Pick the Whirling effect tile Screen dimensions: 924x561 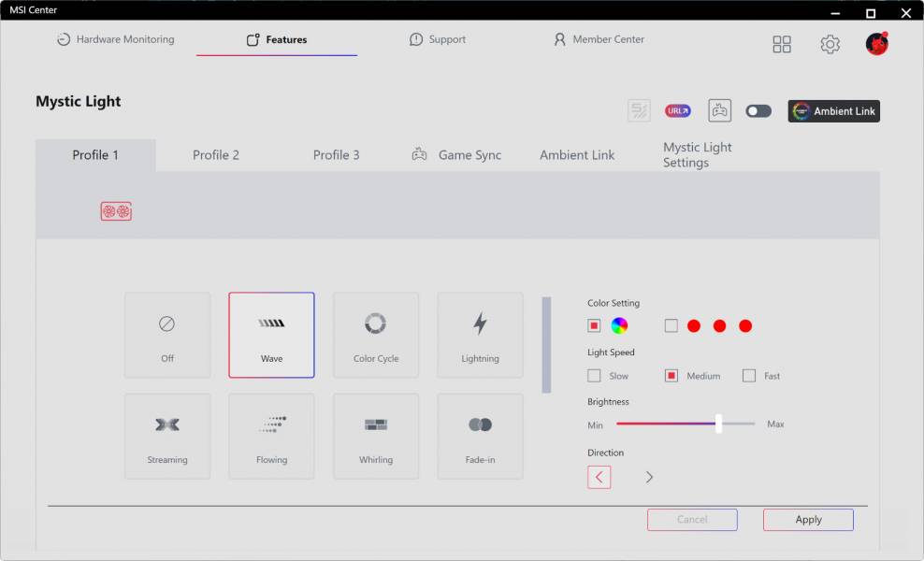(x=376, y=436)
